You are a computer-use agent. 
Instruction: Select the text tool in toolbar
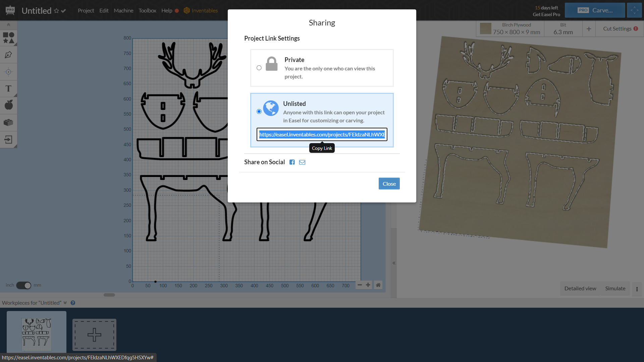point(8,88)
